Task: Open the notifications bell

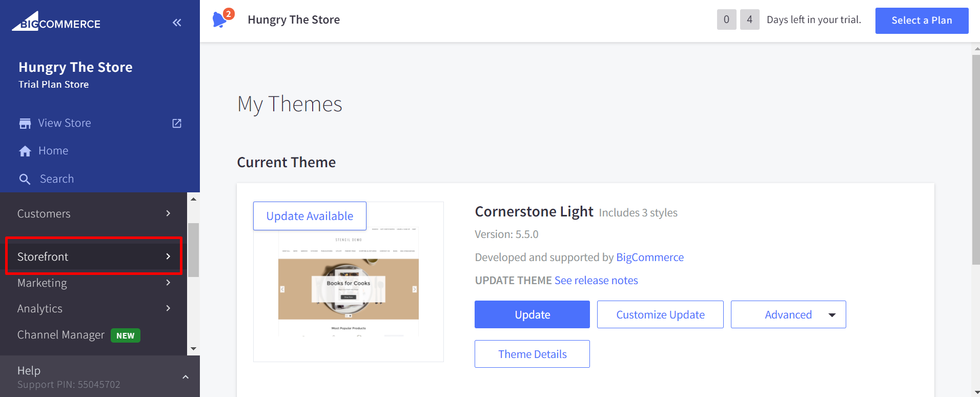Action: pyautogui.click(x=220, y=19)
